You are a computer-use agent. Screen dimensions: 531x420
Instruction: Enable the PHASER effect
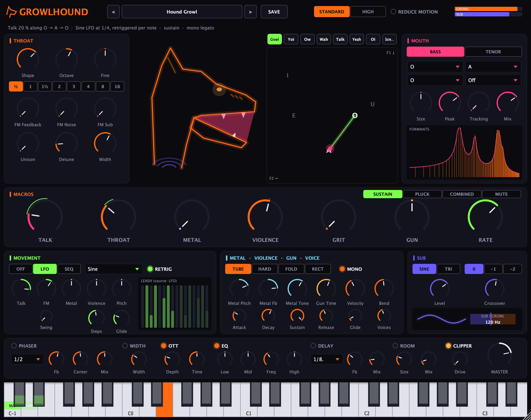pos(24,346)
